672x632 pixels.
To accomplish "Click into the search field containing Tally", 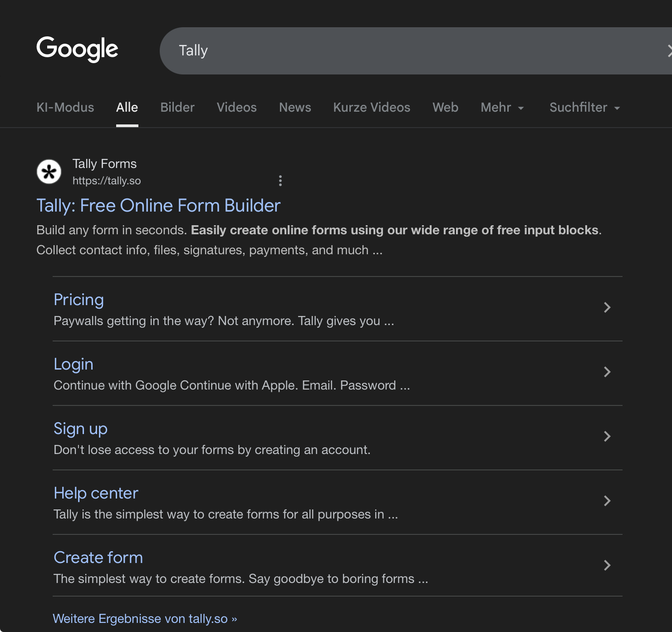I will [408, 51].
